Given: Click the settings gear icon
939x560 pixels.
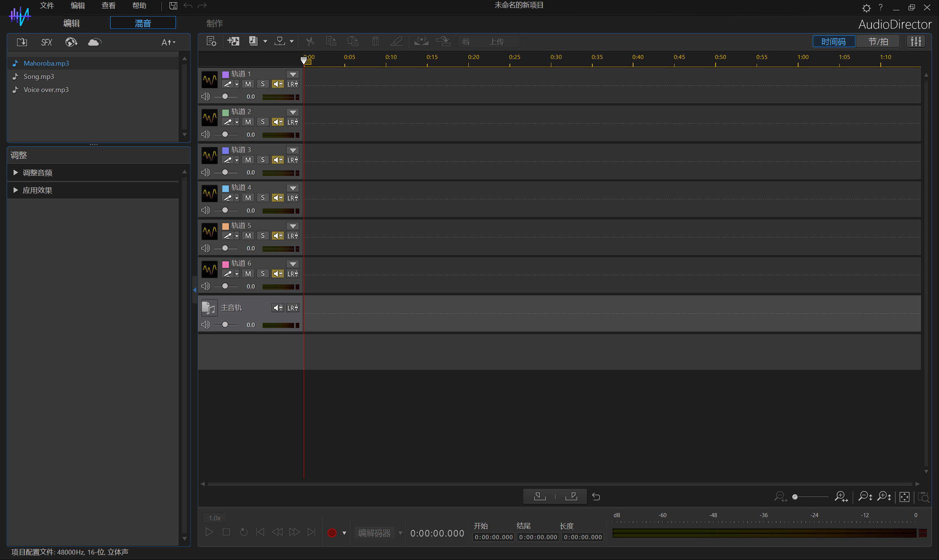Looking at the screenshot, I should tap(866, 8).
